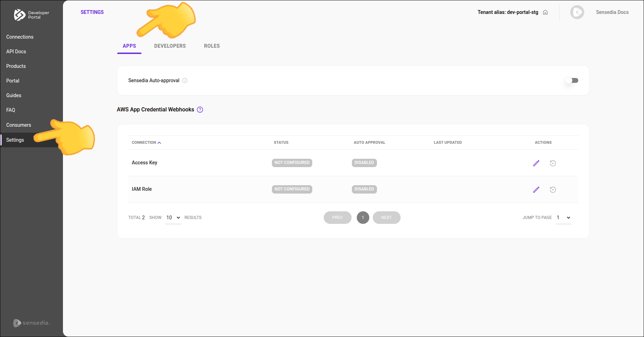Open AWS App Credential Webhooks help icon

coord(200,110)
